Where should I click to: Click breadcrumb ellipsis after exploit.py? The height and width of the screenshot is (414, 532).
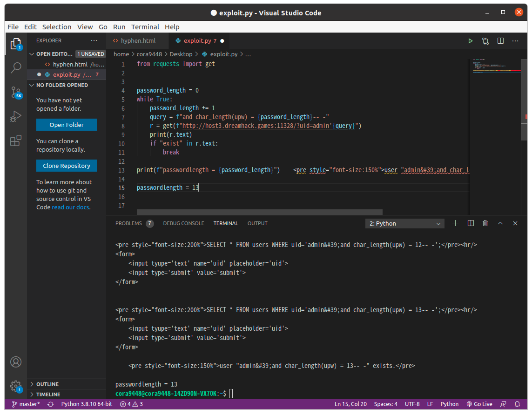(x=248, y=54)
